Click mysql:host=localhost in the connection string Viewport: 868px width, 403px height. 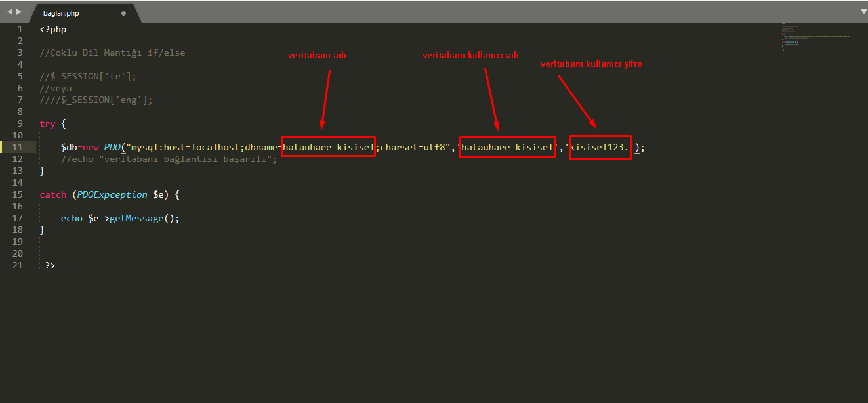click(186, 148)
